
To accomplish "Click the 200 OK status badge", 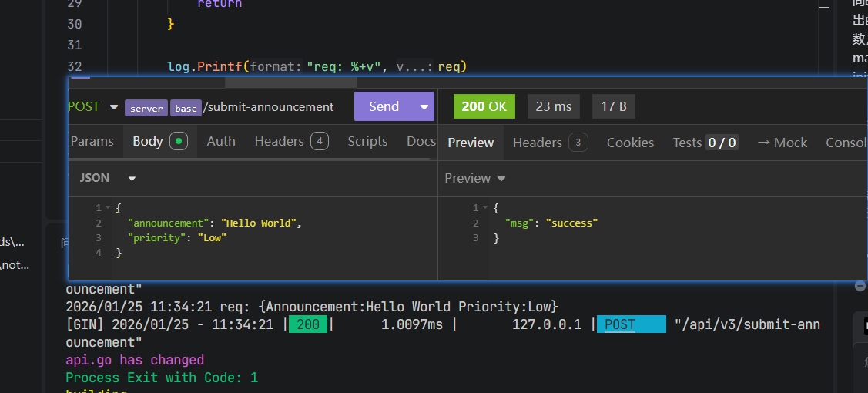I will 484,106.
